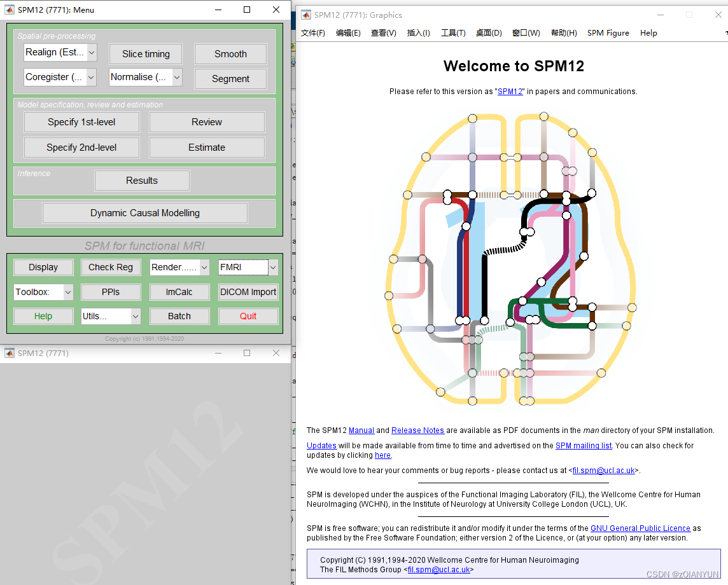
Task: Click the 'here' update check link
Action: [x=382, y=455]
